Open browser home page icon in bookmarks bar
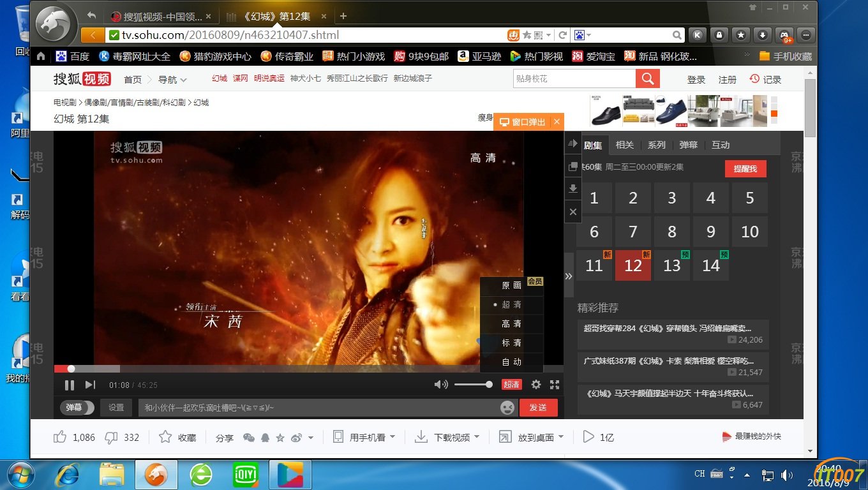This screenshot has height=490, width=868. pyautogui.click(x=41, y=56)
